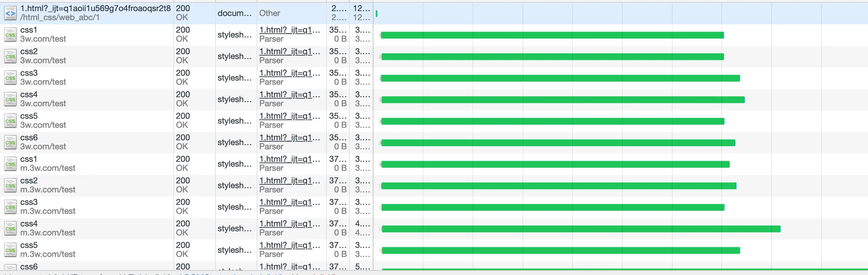Click the CSS file icon for css1 m.3w.com/test
The image size is (868, 275).
pos(10,164)
